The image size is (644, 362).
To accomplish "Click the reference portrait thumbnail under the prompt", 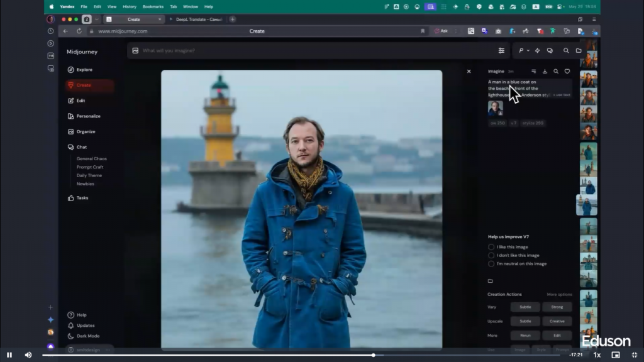I will (x=496, y=108).
